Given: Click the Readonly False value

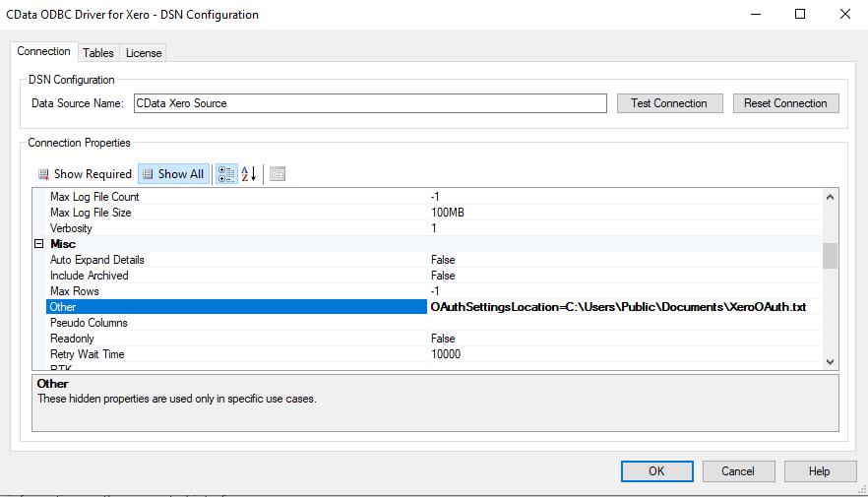Looking at the screenshot, I should pyautogui.click(x=443, y=339).
